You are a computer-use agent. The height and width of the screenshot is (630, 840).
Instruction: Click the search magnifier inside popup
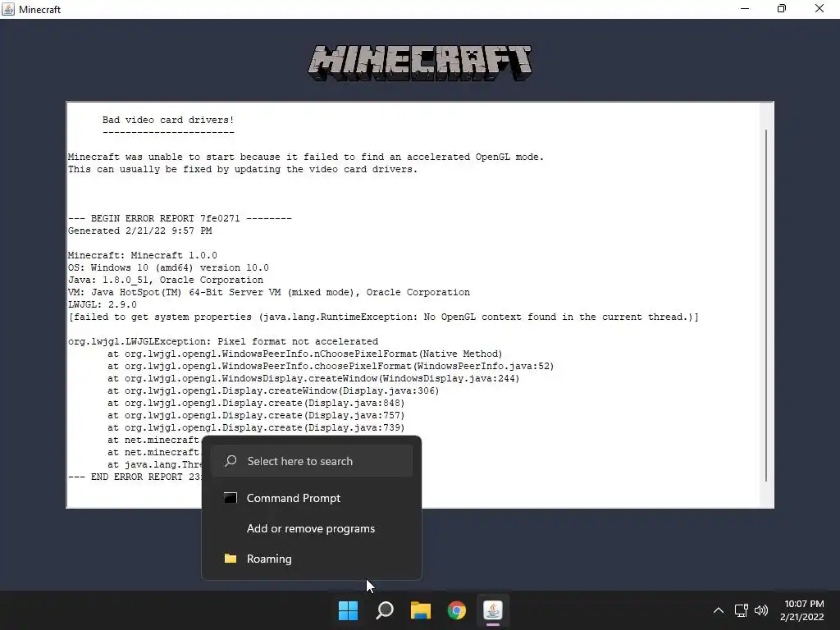(231, 461)
